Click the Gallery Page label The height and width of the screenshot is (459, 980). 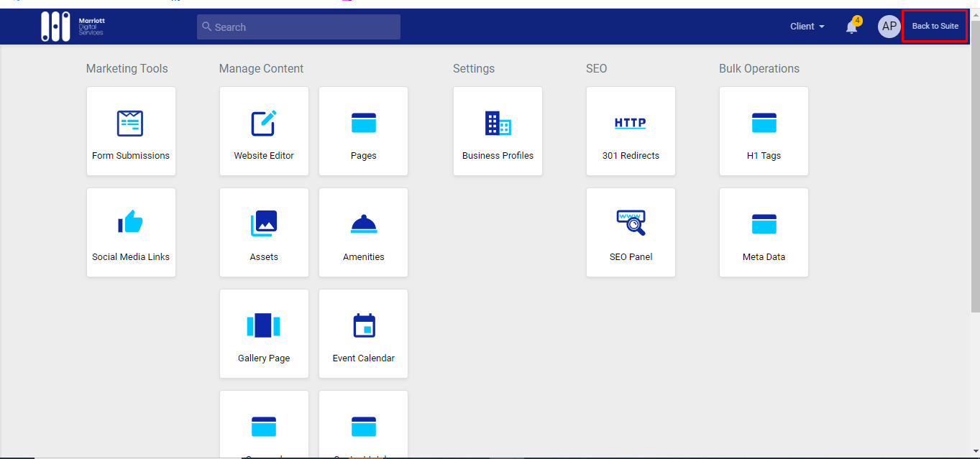pyautogui.click(x=264, y=358)
